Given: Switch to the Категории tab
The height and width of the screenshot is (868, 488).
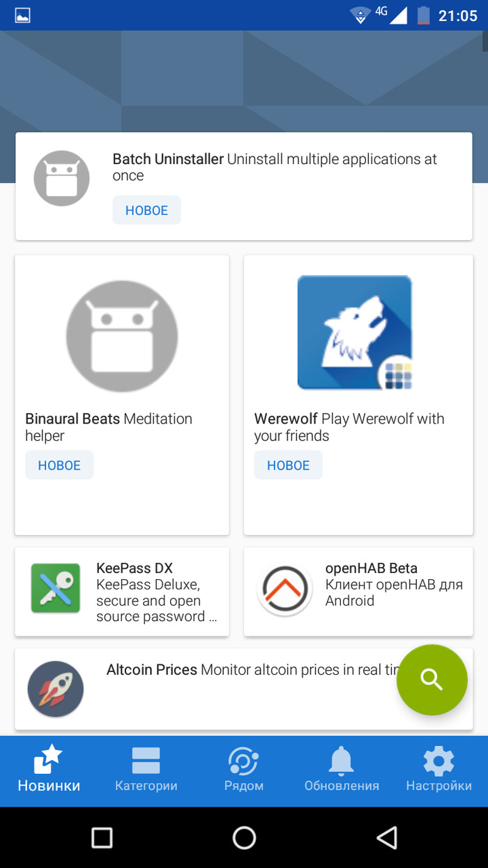Looking at the screenshot, I should point(146,770).
